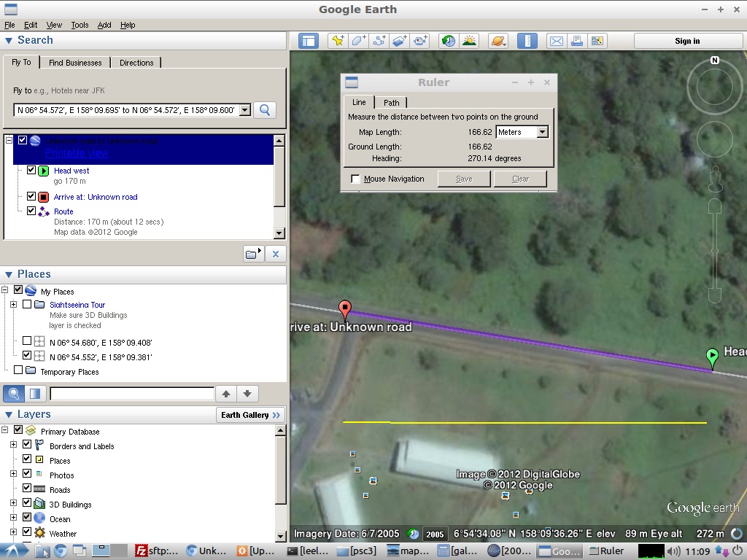Click Save in Ruler dialog
This screenshot has width=747, height=560.
(464, 179)
